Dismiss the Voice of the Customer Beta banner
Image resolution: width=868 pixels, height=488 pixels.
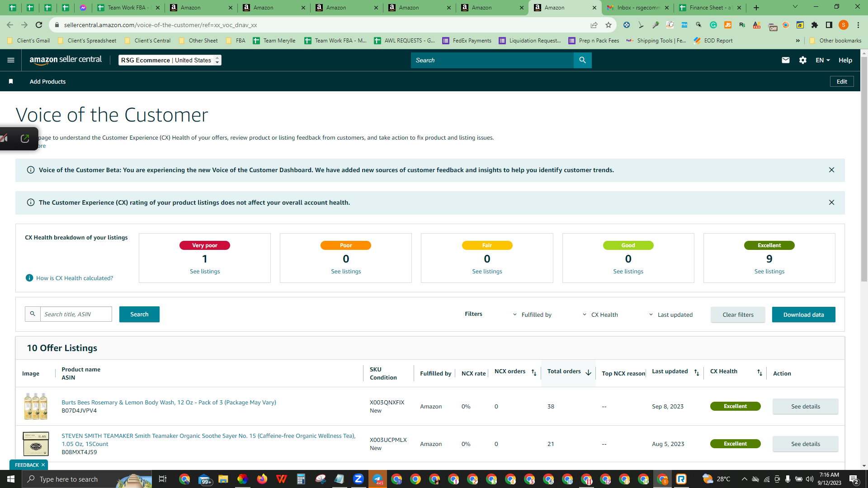(831, 170)
